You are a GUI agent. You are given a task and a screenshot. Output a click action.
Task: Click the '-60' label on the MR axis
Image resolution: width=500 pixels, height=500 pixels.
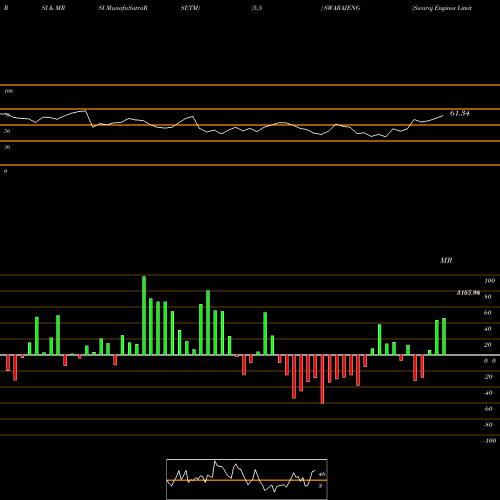coord(488,409)
